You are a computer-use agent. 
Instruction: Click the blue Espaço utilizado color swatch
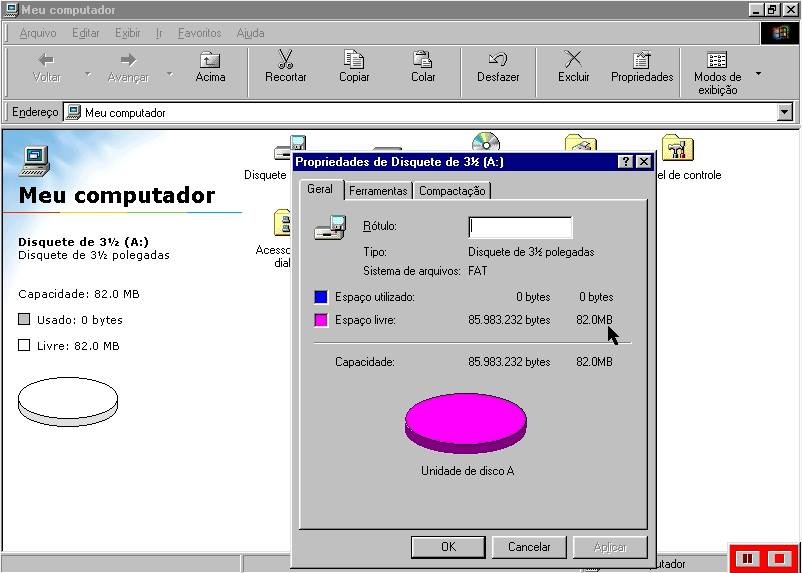[x=321, y=297]
